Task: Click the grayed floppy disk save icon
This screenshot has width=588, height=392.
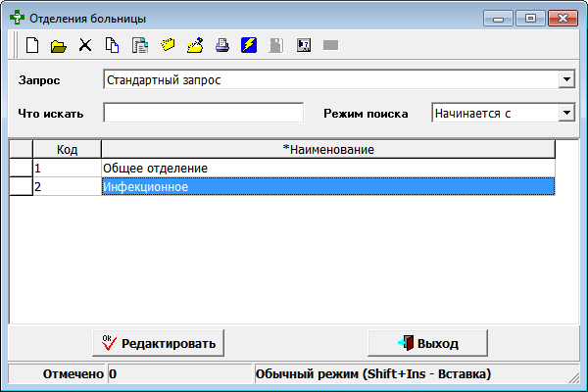Action: tap(276, 45)
